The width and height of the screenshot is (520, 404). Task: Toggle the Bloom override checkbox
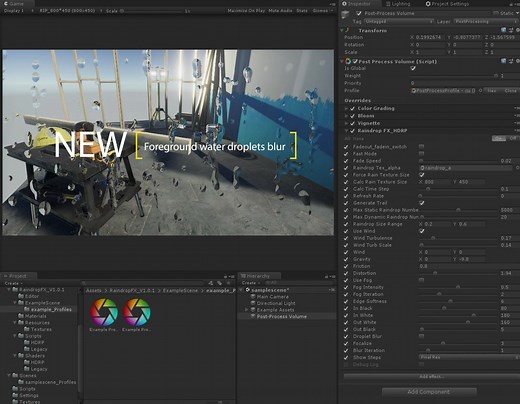coord(352,116)
